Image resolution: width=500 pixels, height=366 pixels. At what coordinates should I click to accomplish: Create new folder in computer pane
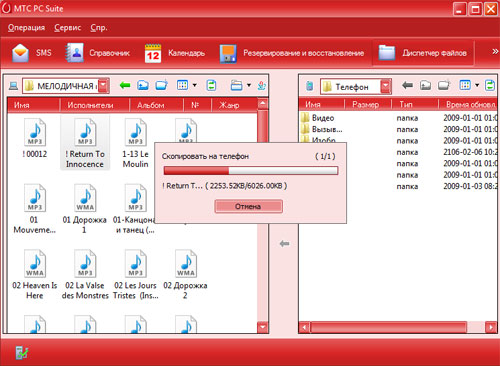point(162,86)
